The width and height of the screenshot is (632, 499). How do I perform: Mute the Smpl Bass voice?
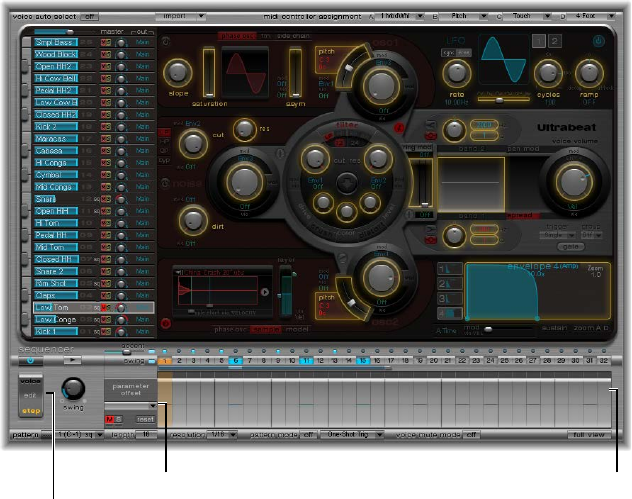point(103,42)
